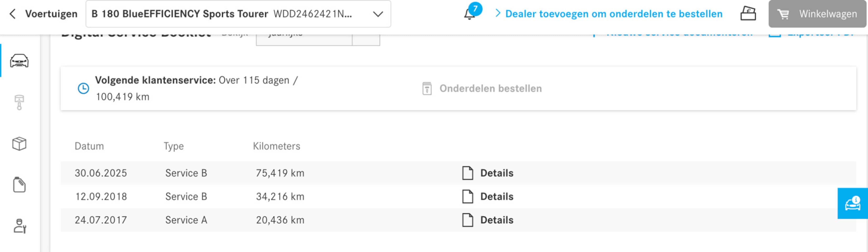Image resolution: width=868 pixels, height=252 pixels.
Task: Click the price wallet icon beside Winkelwagen
Action: pyautogui.click(x=748, y=14)
